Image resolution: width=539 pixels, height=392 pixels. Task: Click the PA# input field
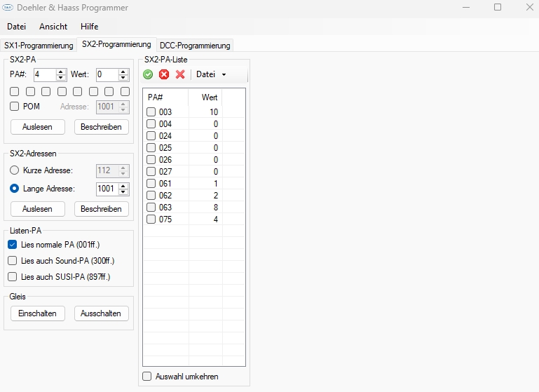(43, 74)
